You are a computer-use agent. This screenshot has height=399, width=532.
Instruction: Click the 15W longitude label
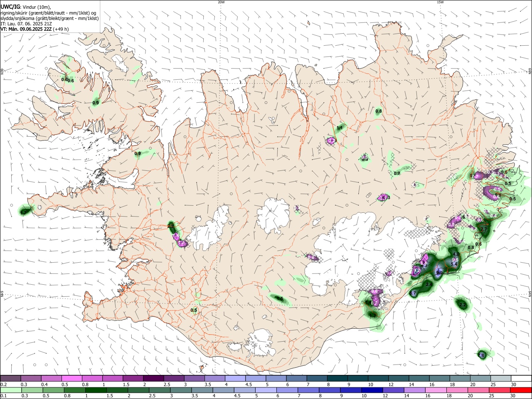click(x=440, y=2)
